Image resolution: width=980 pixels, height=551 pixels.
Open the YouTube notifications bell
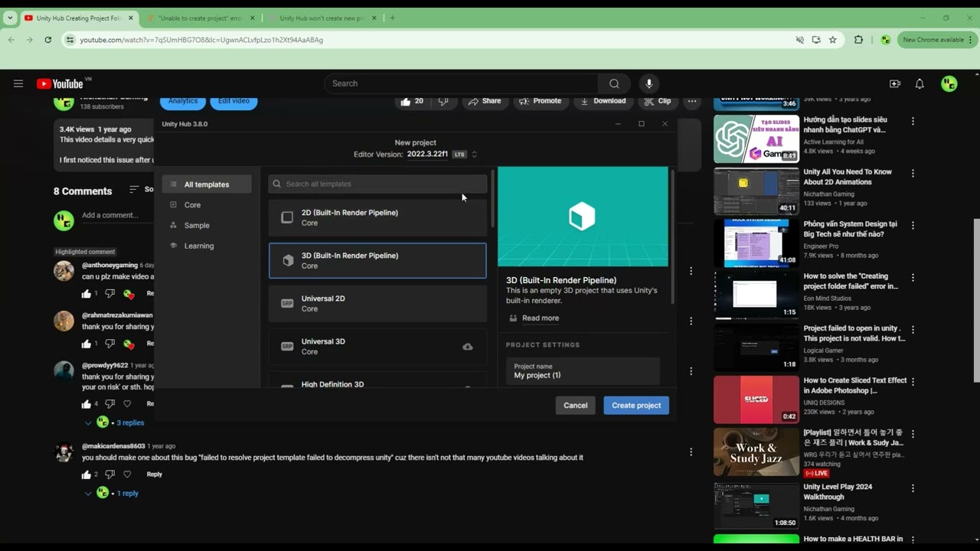tap(920, 83)
